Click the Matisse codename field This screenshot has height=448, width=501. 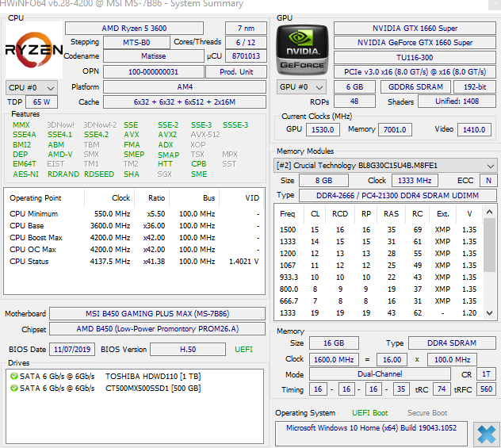[153, 56]
